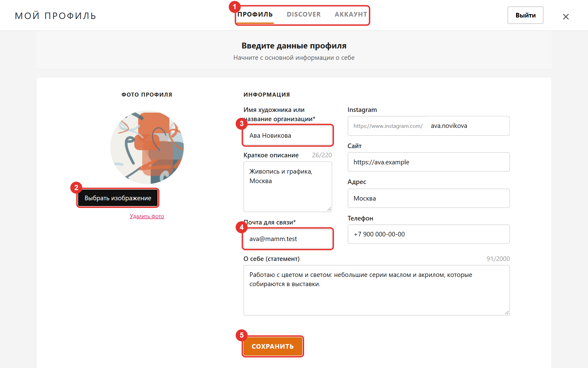Click the Краткое описание text area
588x368 pixels.
[x=288, y=187]
